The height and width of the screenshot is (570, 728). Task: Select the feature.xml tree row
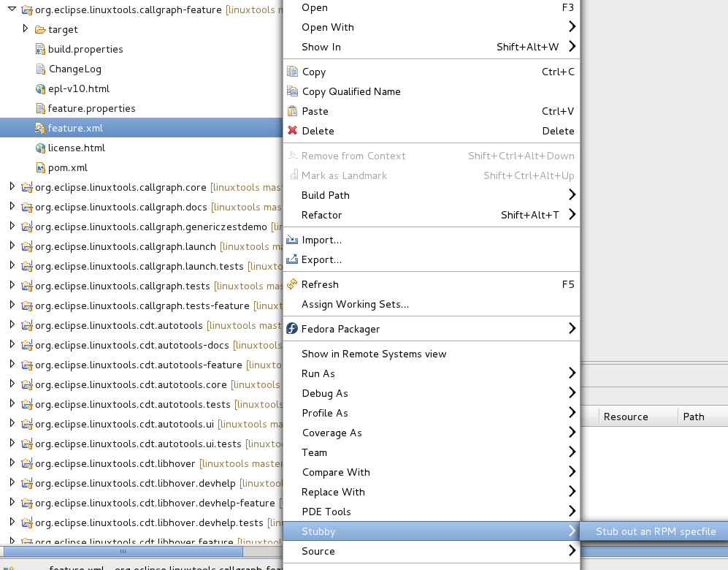pyautogui.click(x=141, y=128)
